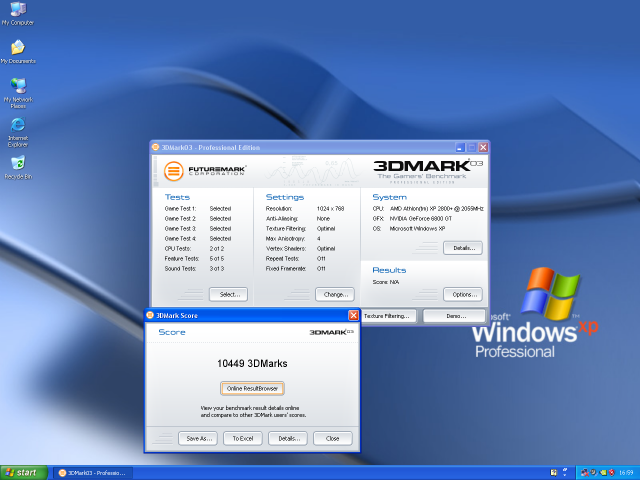Click the Tests section heading
Screen dimensions: 640x480
tap(177, 197)
